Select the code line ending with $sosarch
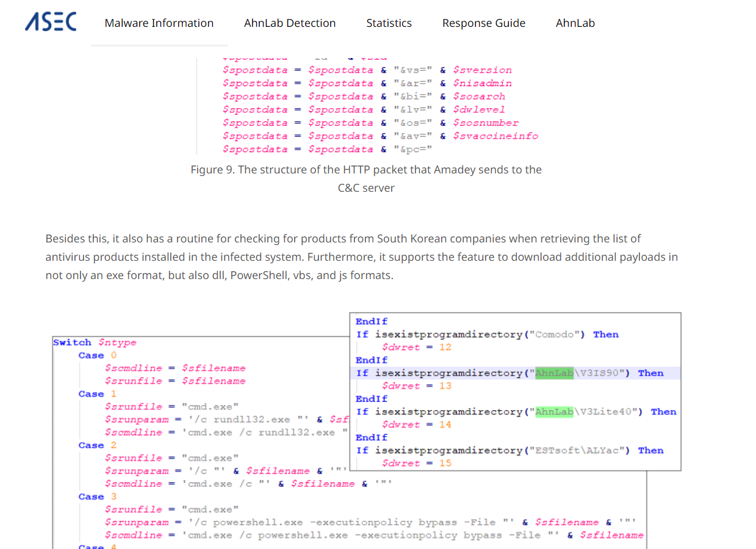 point(364,96)
